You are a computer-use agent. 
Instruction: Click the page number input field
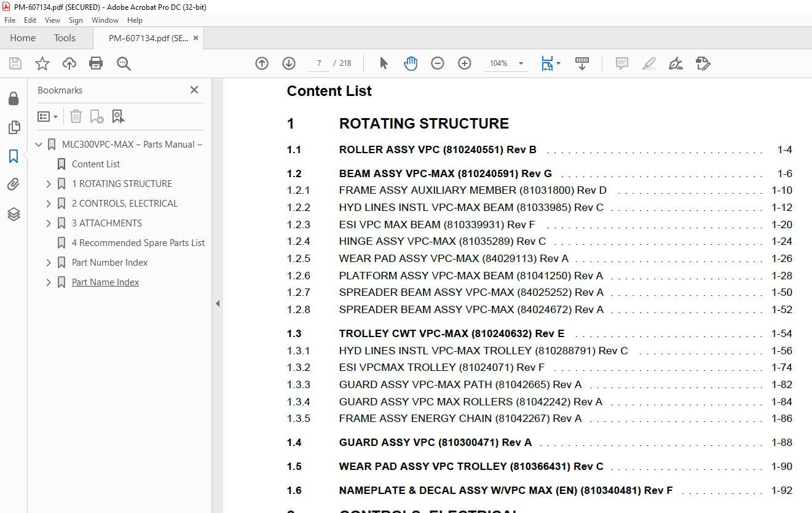click(319, 63)
